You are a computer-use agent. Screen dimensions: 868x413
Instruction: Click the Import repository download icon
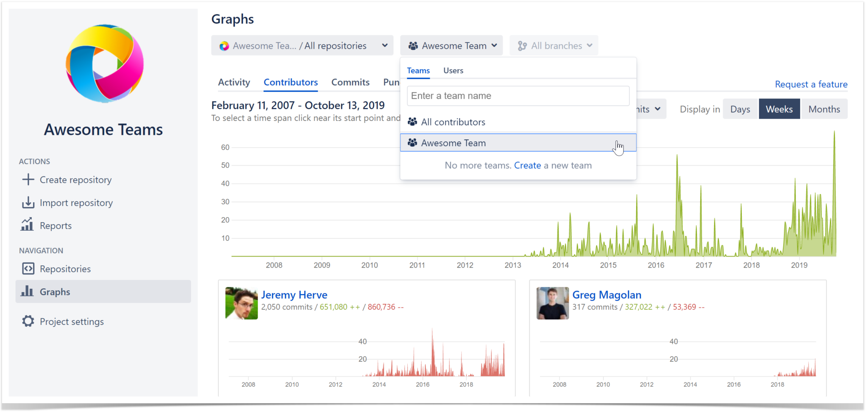(28, 202)
